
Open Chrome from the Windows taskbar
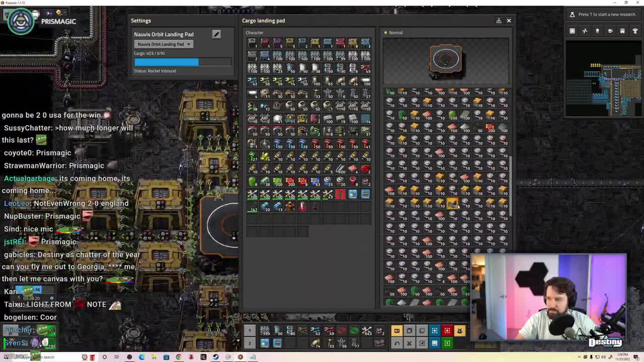(x=179, y=357)
